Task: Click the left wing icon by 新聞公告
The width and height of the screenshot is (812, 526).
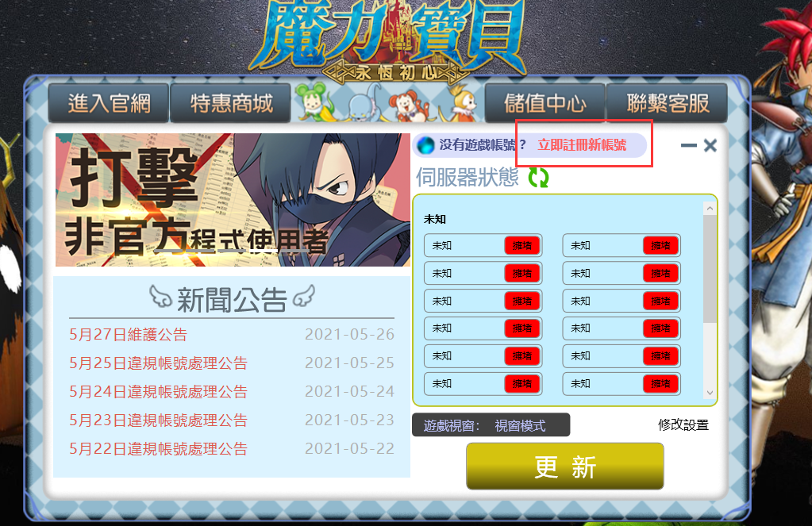Action: (x=160, y=298)
